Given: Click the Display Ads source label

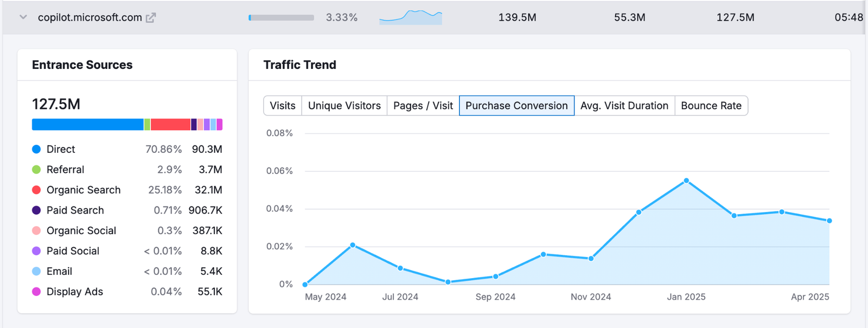Looking at the screenshot, I should pos(74,292).
